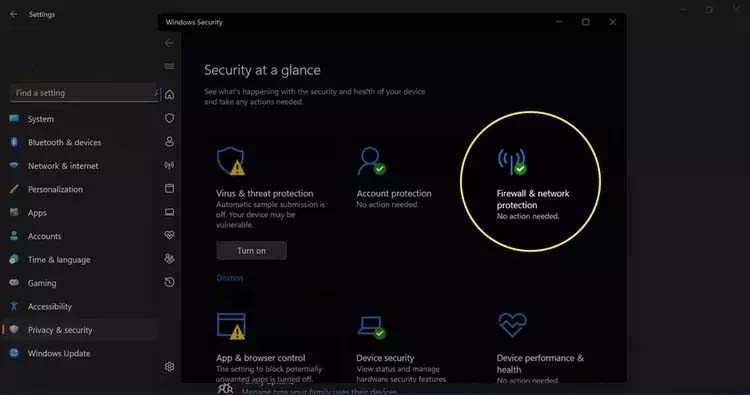Open Virus & threat protection title
Screen dimensions: 750x395
click(265, 194)
